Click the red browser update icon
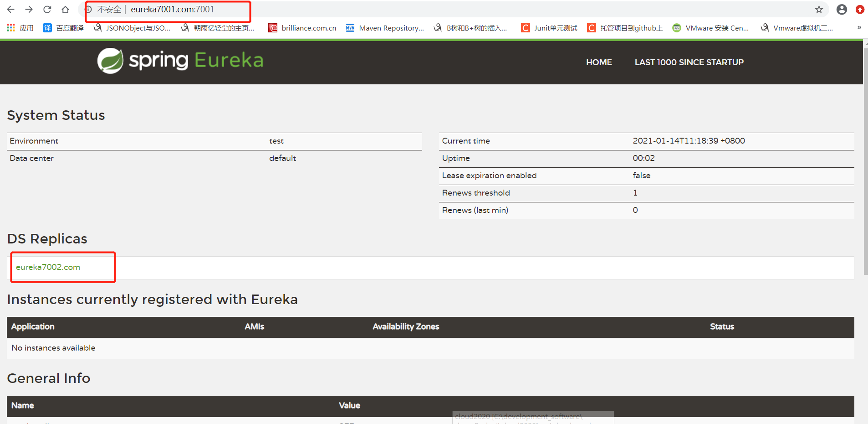Viewport: 868px width, 424px height. click(x=860, y=10)
